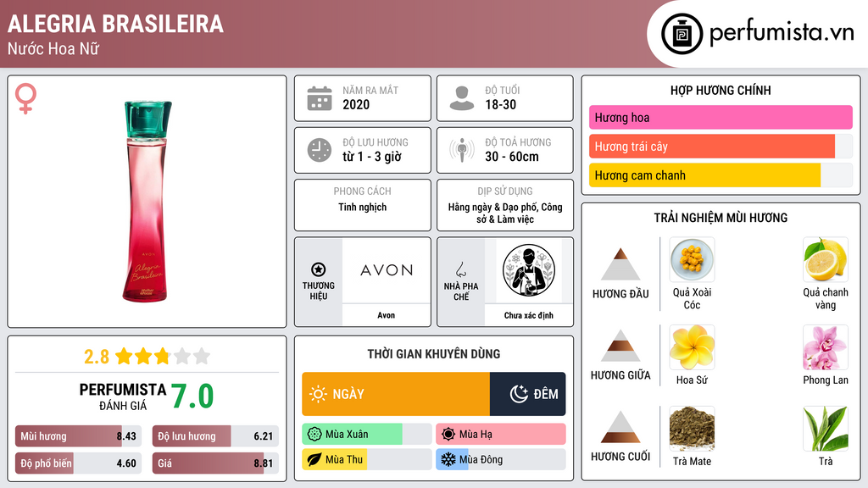Click the star badge icon above Thương hiệu
The height and width of the screenshot is (488, 868).
319,269
